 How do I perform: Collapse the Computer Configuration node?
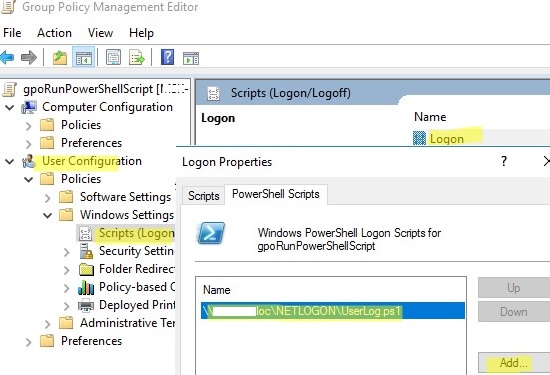pos(10,107)
